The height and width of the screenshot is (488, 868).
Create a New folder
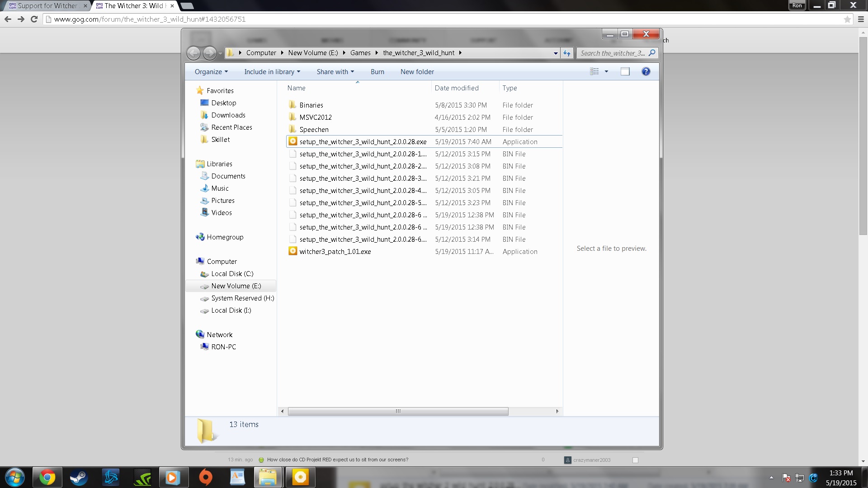[417, 72]
